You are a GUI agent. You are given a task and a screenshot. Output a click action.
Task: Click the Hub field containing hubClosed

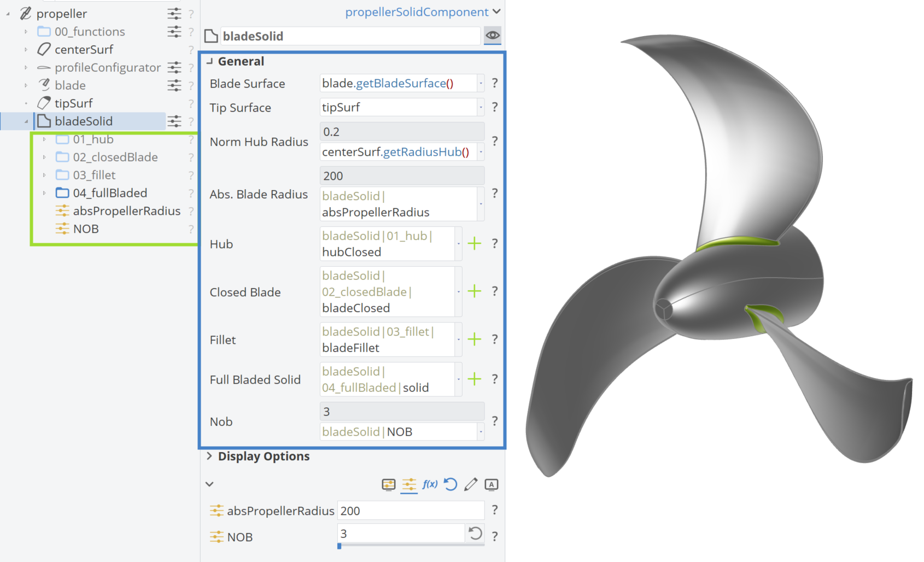click(387, 244)
